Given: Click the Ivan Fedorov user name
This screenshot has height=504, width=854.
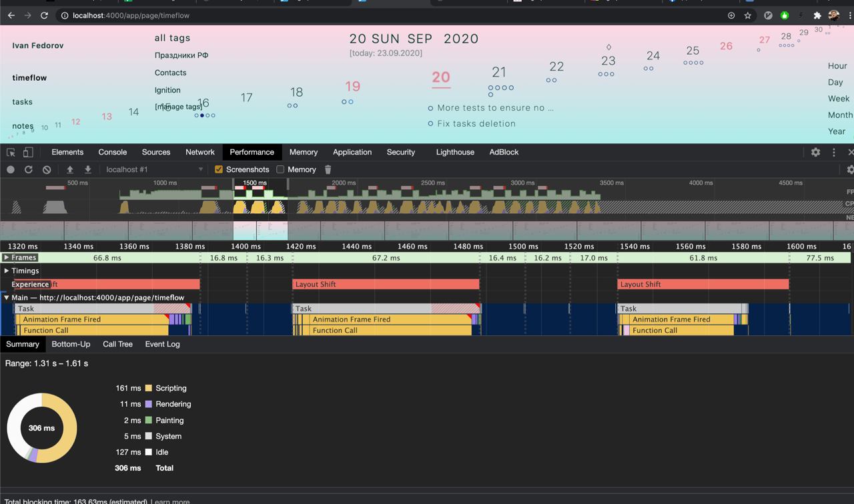Looking at the screenshot, I should [x=38, y=45].
